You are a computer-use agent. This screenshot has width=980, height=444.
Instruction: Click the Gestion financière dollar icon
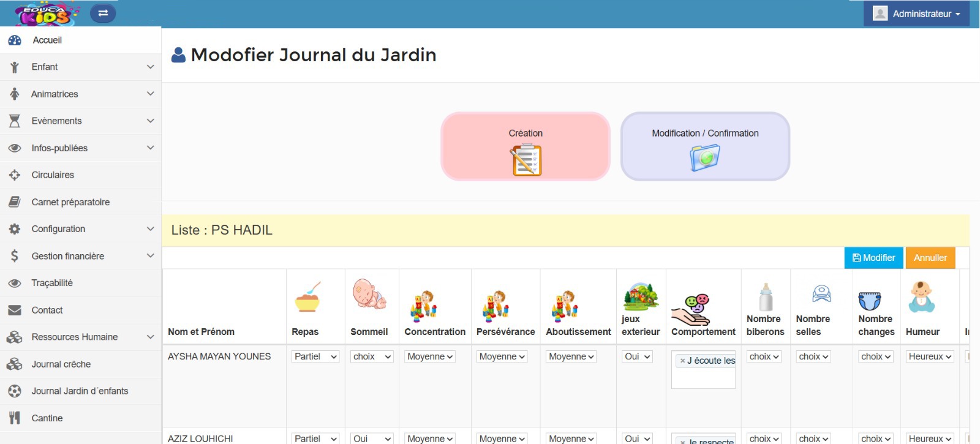click(x=15, y=256)
